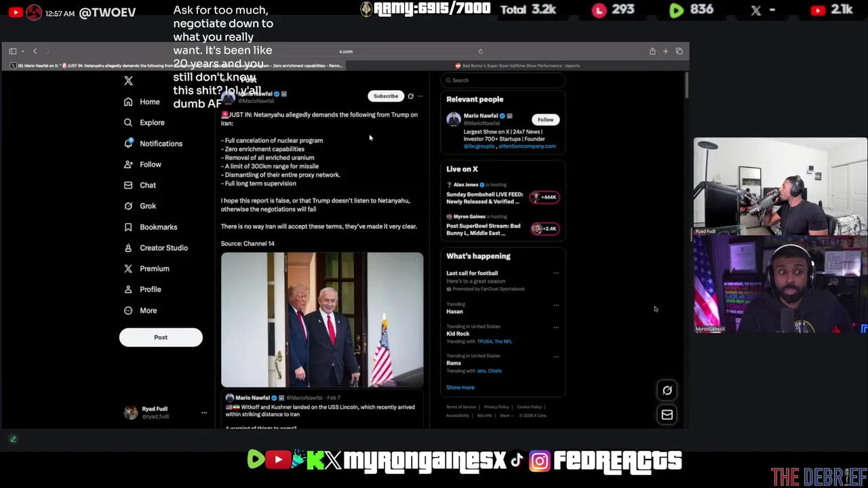Click the Creator Studio icon
Screen dimensions: 868x488
(128, 248)
